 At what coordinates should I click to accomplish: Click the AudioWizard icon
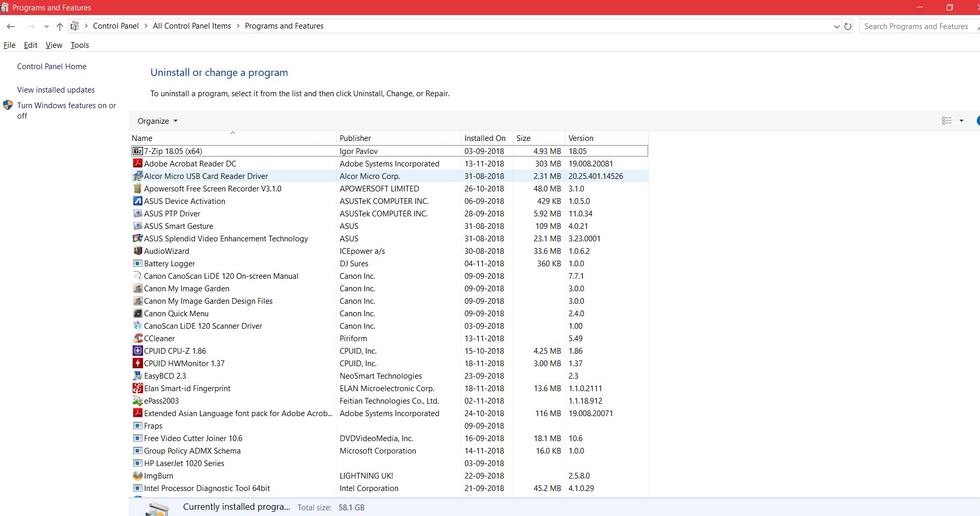[138, 251]
